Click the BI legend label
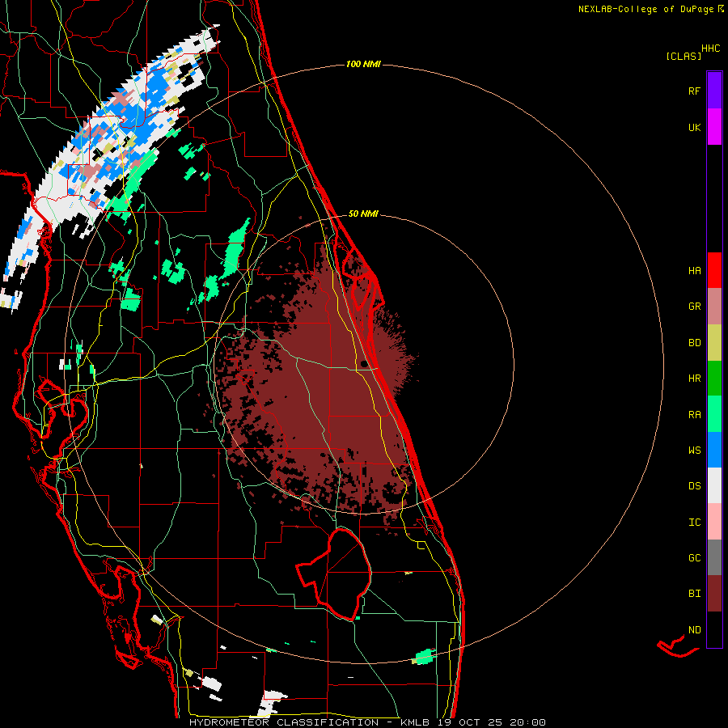Viewport: 728px width, 728px height. click(694, 594)
